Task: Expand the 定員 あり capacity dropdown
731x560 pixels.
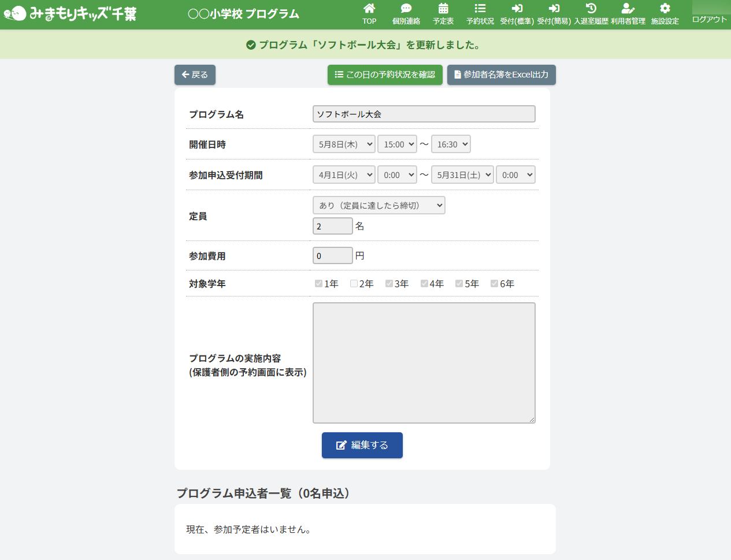Action: click(379, 205)
